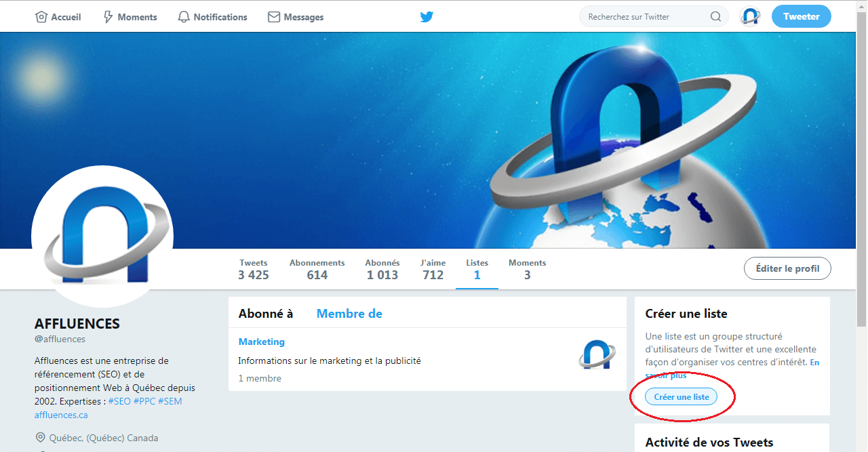
Task: Click the 1 membre text
Action: 260,378
